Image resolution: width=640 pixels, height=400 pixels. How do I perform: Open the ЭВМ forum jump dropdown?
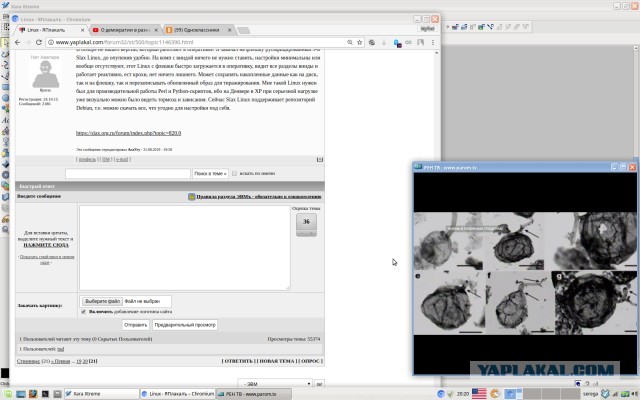(276, 384)
